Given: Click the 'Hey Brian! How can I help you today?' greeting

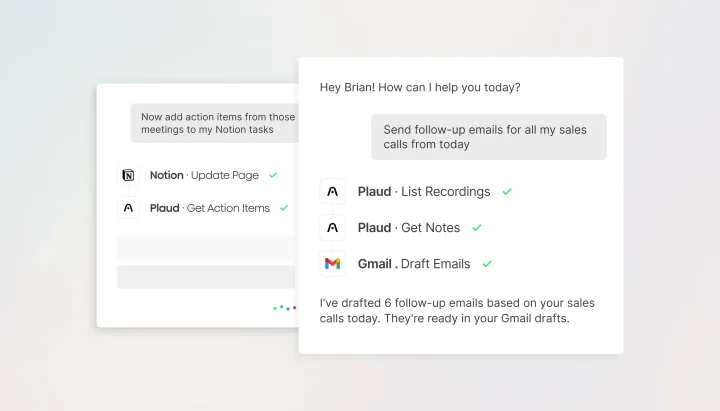Looking at the screenshot, I should 420,87.
